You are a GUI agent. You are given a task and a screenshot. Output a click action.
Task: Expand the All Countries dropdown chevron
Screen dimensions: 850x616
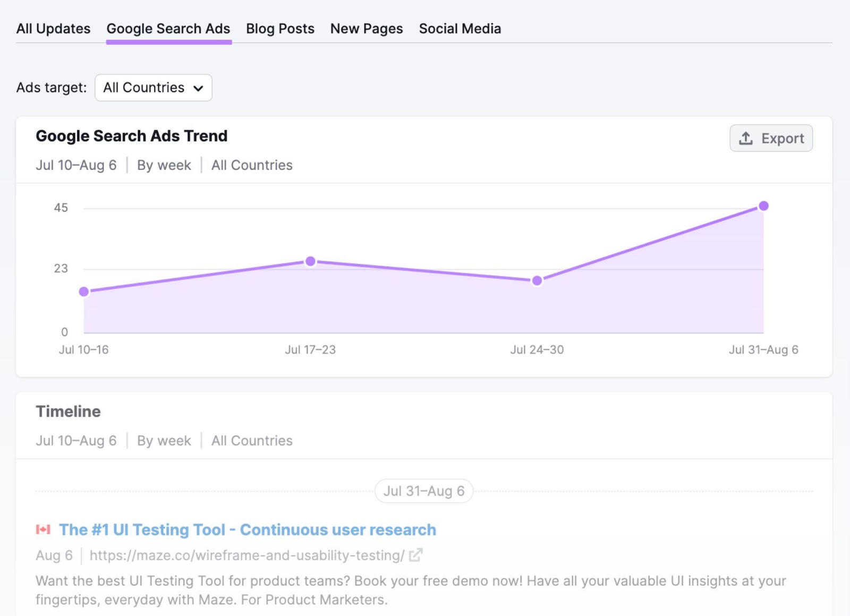(x=199, y=88)
